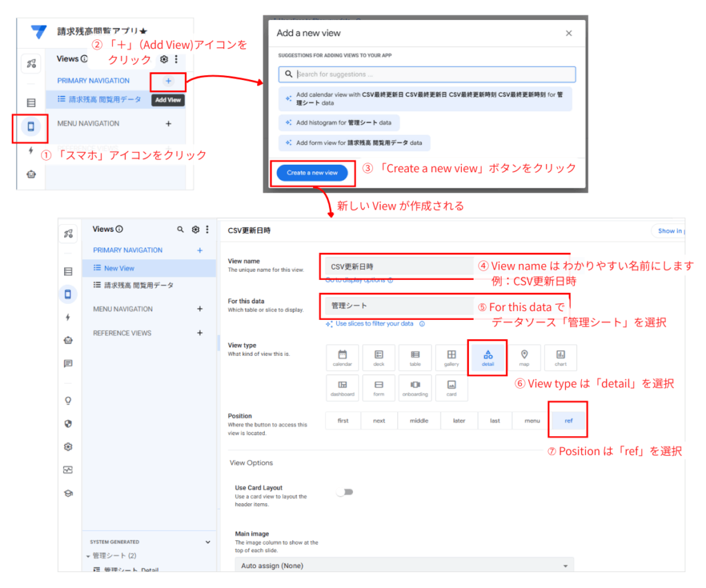Image resolution: width=706 pixels, height=588 pixels.
Task: Toggle the Use Card Layout switch
Action: (x=345, y=491)
